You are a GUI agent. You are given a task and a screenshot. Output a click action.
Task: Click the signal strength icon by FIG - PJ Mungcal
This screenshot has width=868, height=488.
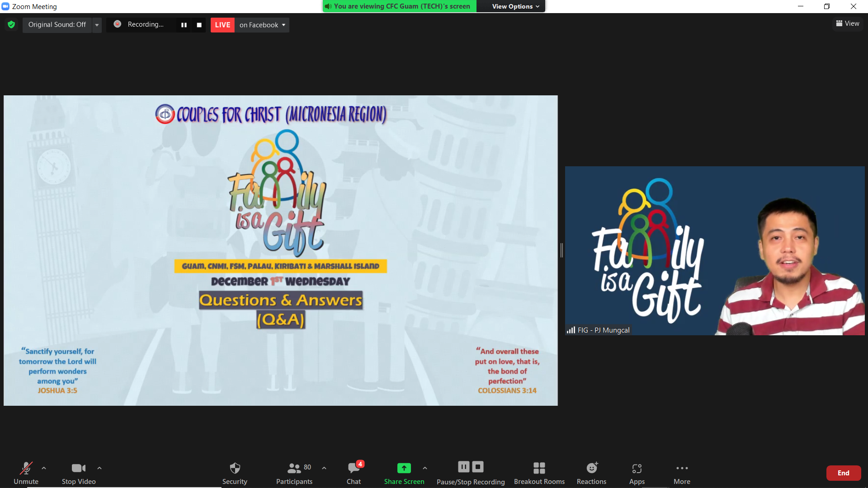click(571, 330)
